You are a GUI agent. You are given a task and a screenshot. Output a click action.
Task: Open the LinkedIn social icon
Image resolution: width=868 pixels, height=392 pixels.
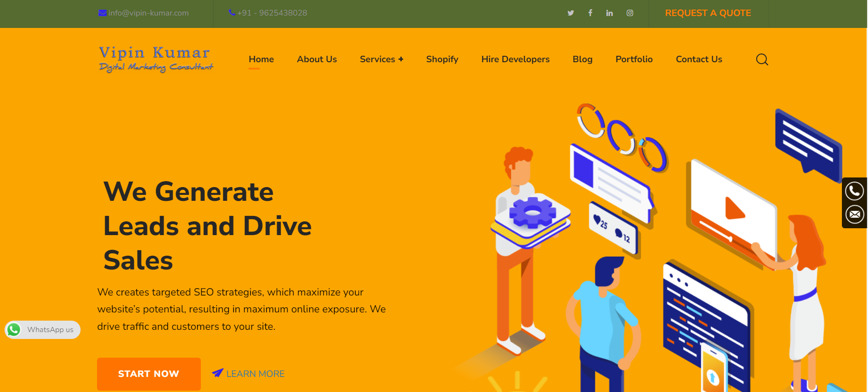pos(609,13)
